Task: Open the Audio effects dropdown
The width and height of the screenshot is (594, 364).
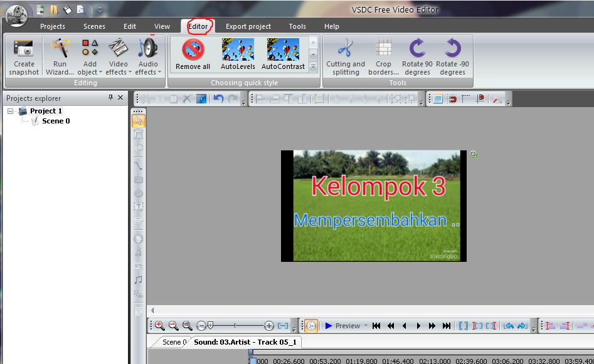Action: pyautogui.click(x=147, y=56)
